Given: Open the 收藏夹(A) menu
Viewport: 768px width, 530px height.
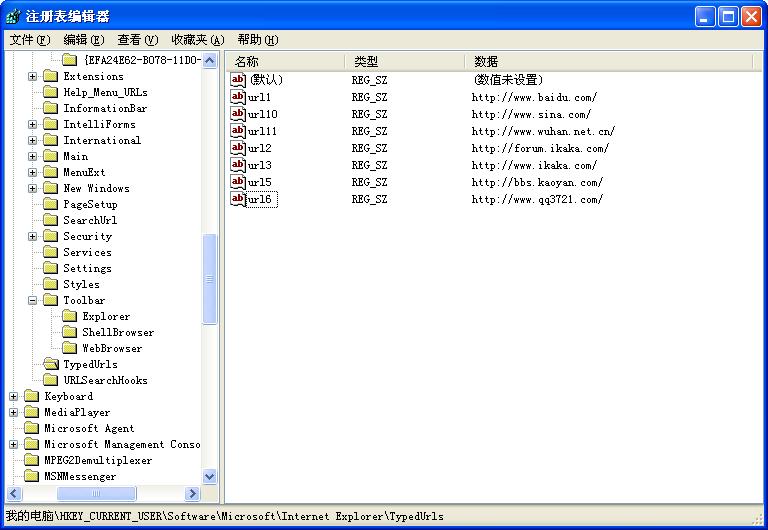Looking at the screenshot, I should [197, 40].
